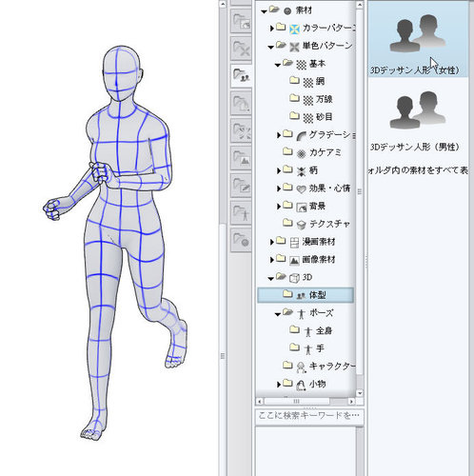Click the tree view scroll up arrow
This screenshot has width=474, height=476.
coord(360,5)
